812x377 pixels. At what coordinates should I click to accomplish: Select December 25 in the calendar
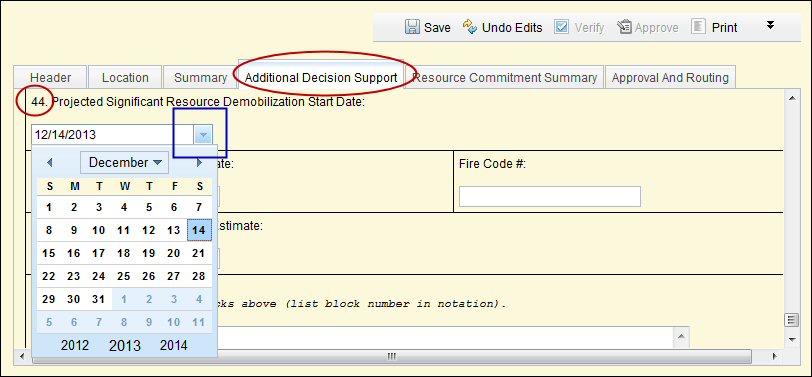[x=124, y=276]
